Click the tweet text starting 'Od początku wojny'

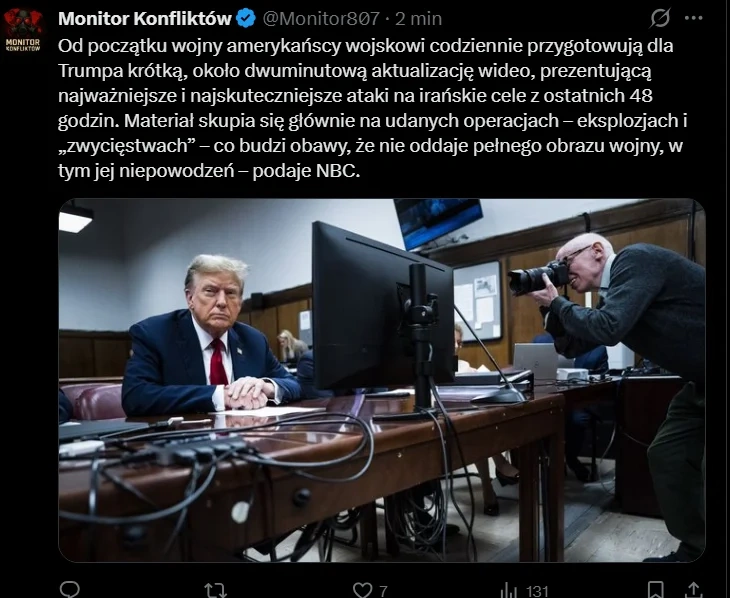372,108
